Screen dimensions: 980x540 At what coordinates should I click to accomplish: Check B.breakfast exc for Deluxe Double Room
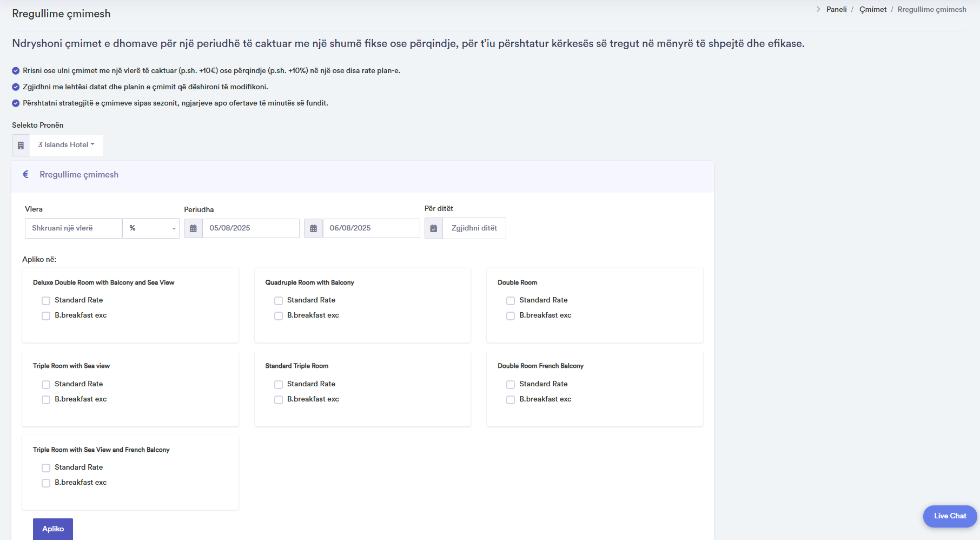[x=46, y=316]
